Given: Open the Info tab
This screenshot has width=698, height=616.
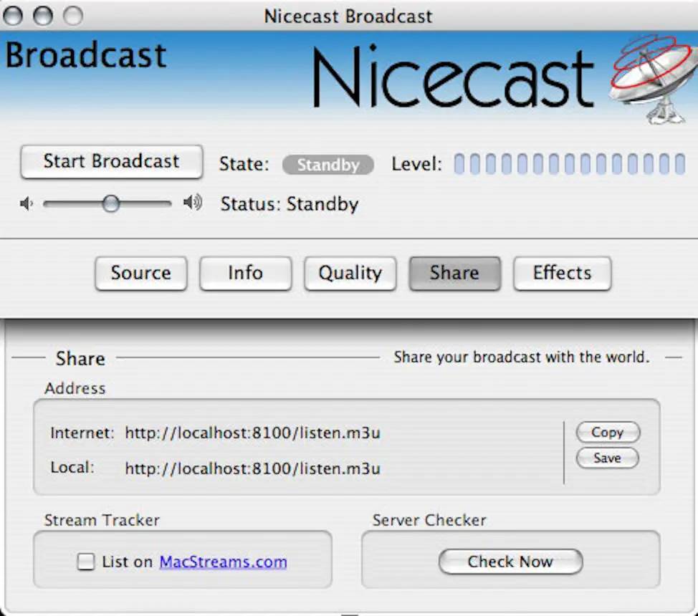Looking at the screenshot, I should coord(245,273).
